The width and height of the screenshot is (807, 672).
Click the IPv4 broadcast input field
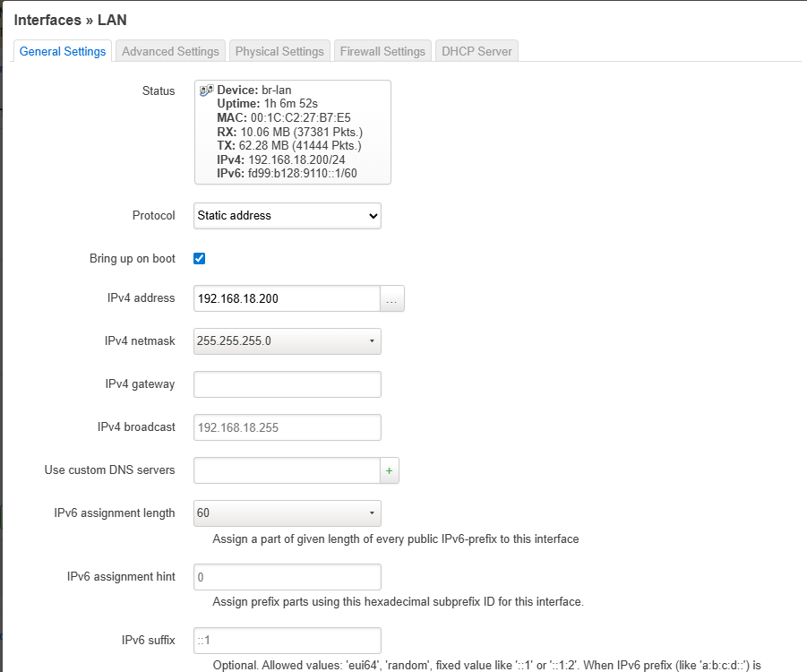(287, 427)
